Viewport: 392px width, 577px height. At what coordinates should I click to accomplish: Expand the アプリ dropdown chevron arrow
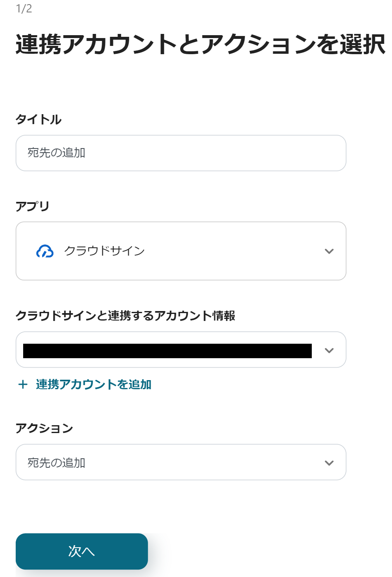329,251
